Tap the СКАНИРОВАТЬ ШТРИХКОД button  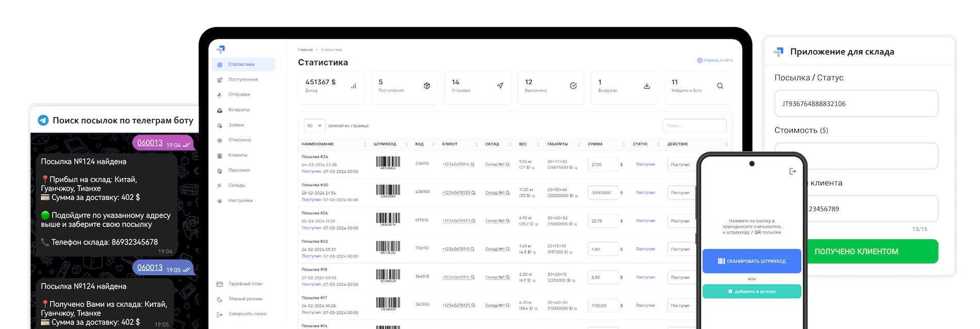pyautogui.click(x=752, y=261)
